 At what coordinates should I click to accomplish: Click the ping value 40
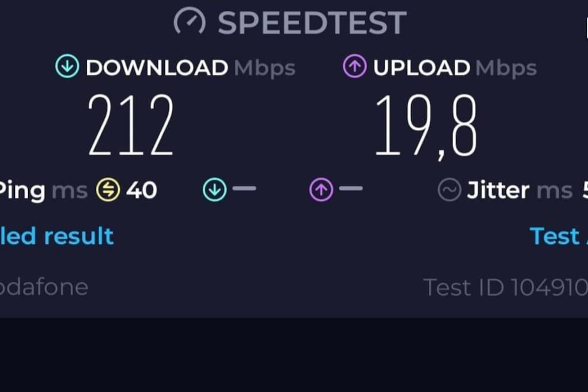(141, 190)
